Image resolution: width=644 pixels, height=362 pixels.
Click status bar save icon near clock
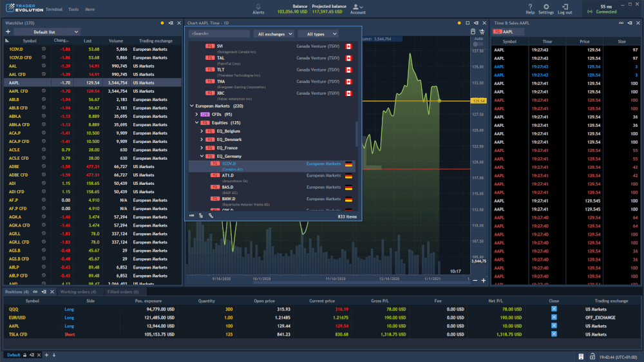581,357
